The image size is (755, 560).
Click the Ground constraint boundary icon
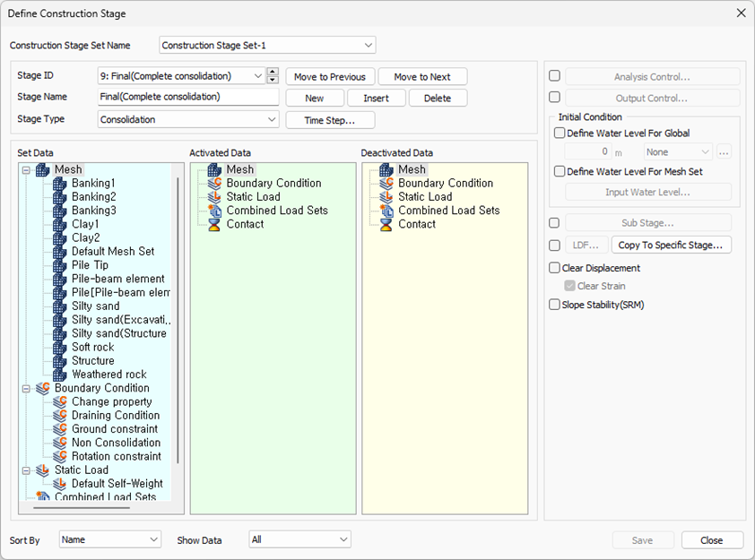point(60,428)
